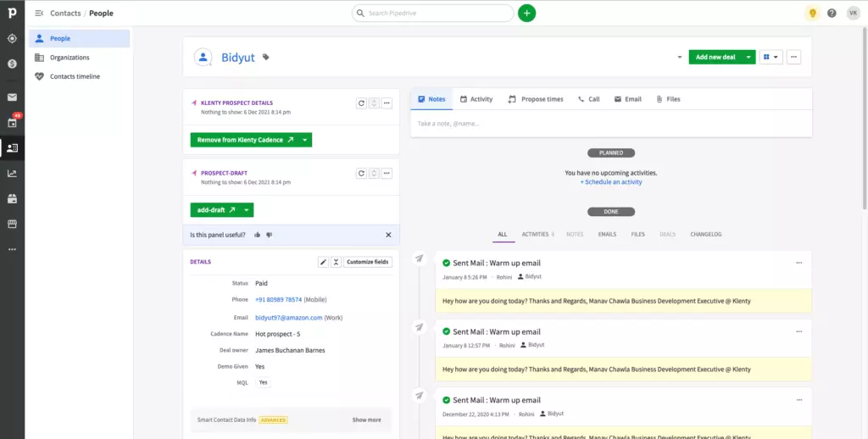The image size is (868, 439).
Task: Switch to Call tab
Action: (588, 99)
